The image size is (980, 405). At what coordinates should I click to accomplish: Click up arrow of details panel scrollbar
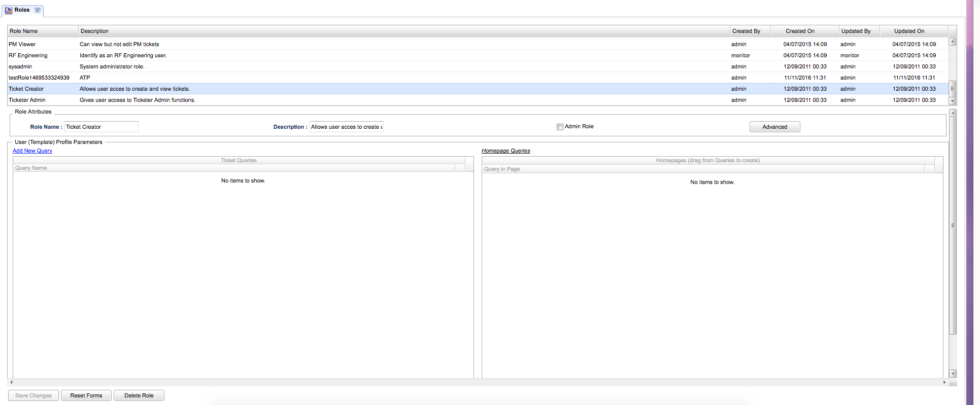click(x=953, y=113)
